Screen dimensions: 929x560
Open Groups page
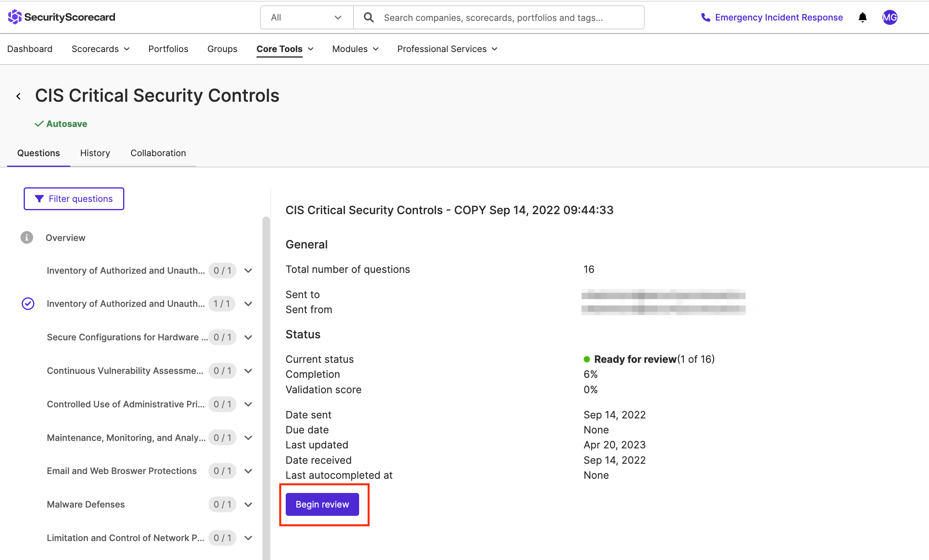coord(222,49)
